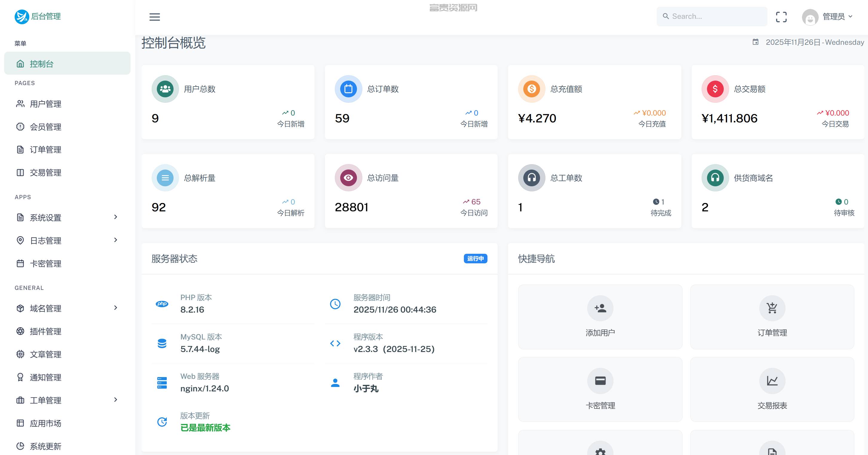Open the 交易报表 chart shortcut icon
This screenshot has width=868, height=455.
772,381
